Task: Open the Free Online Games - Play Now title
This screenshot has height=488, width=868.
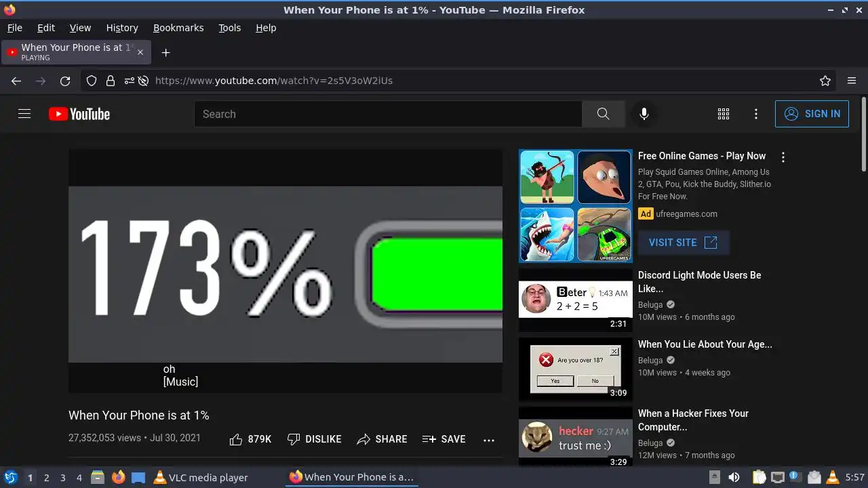Action: [x=702, y=156]
